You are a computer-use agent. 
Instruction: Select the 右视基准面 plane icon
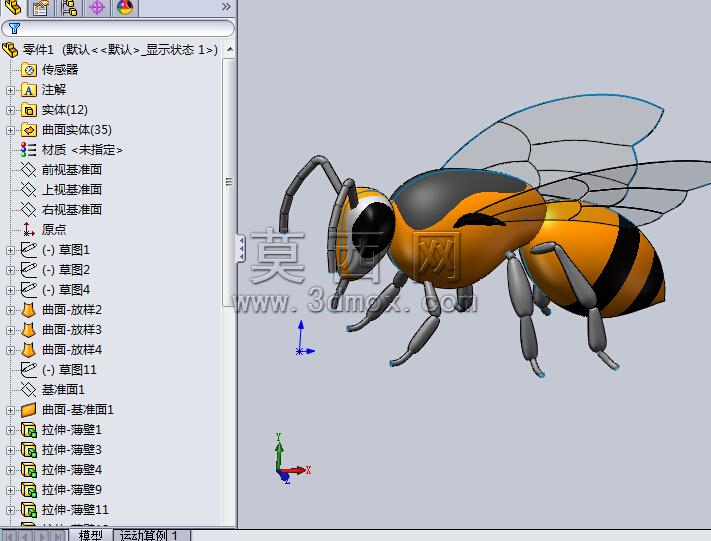tap(29, 210)
